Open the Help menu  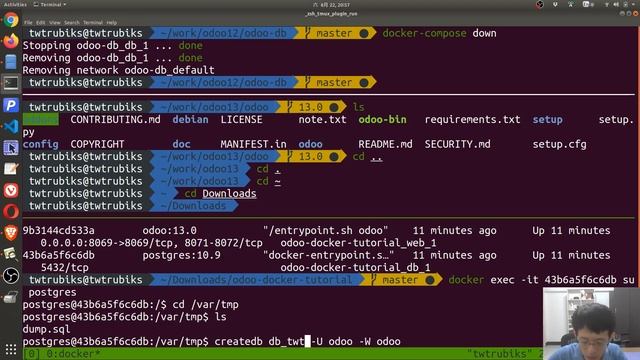point(111,23)
